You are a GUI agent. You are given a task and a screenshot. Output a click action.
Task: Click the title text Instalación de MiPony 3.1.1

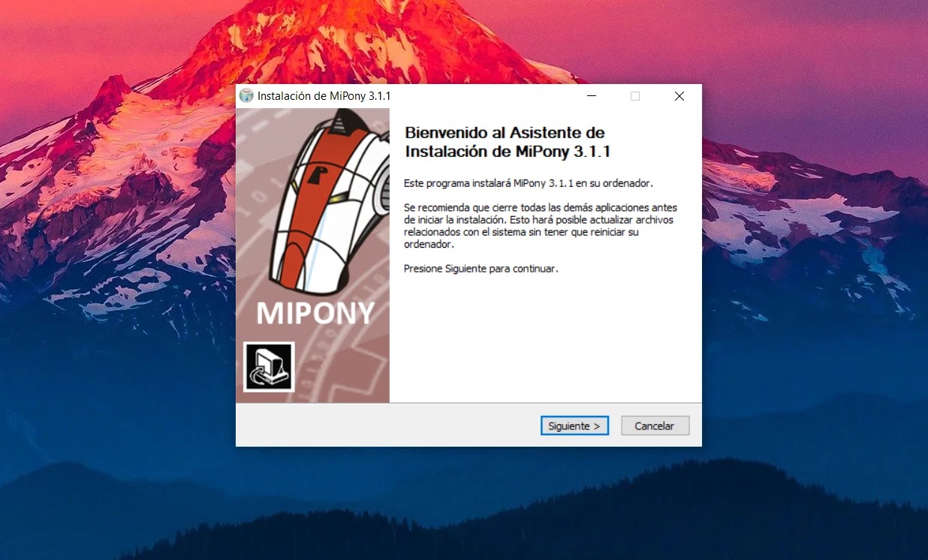[324, 96]
